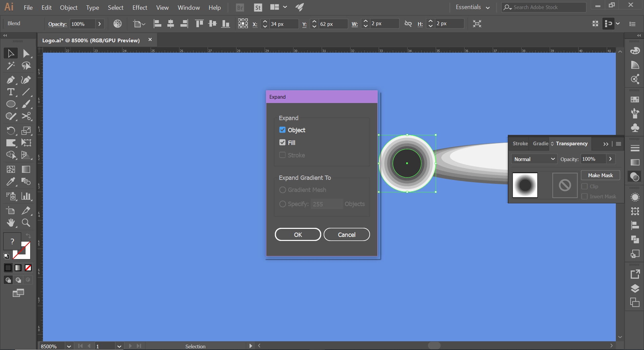Select the Direct Selection tool
The image size is (644, 350).
pyautogui.click(x=26, y=53)
